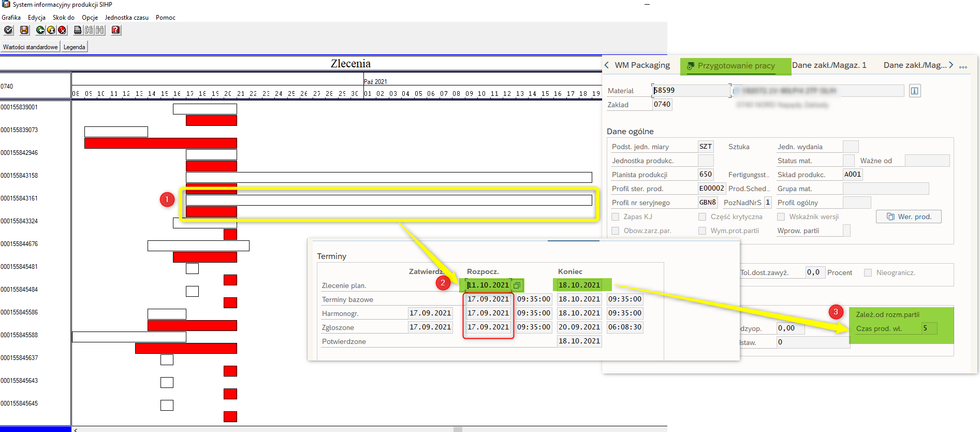The height and width of the screenshot is (432, 980).
Task: Open the Jednostka czasu menu
Action: (x=126, y=18)
